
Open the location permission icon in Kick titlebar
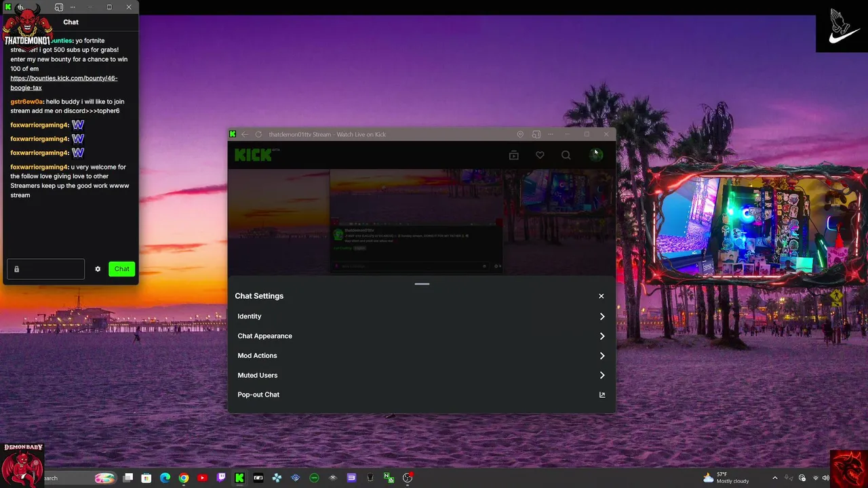520,134
